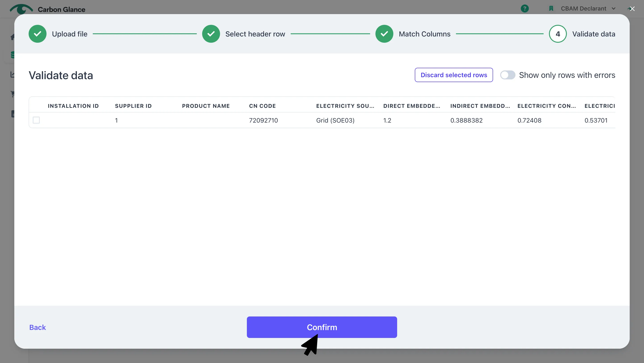The image size is (644, 363).
Task: Click the Select header row step label
Action: point(255,34)
